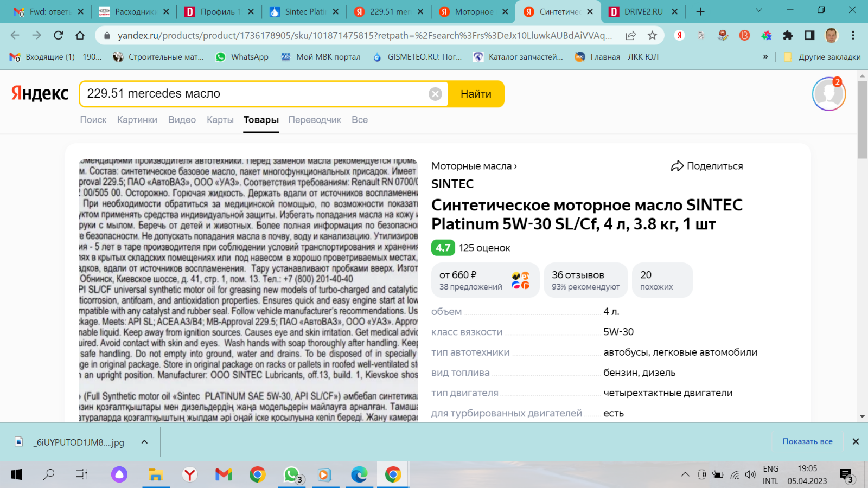Select Картинки search category
Viewport: 868px width, 488px height.
coord(137,120)
